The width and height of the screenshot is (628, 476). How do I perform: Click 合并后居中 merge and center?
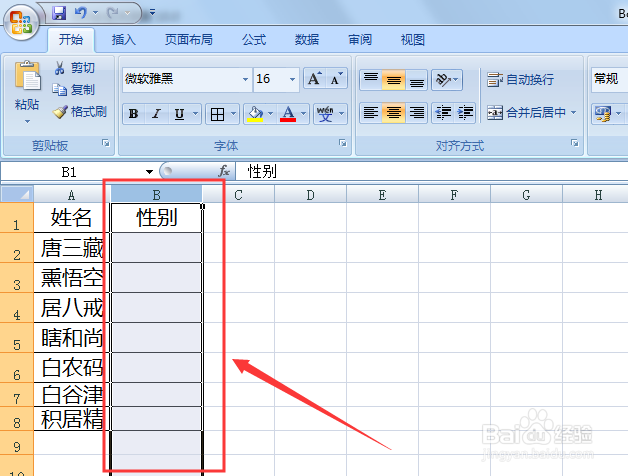pyautogui.click(x=526, y=113)
